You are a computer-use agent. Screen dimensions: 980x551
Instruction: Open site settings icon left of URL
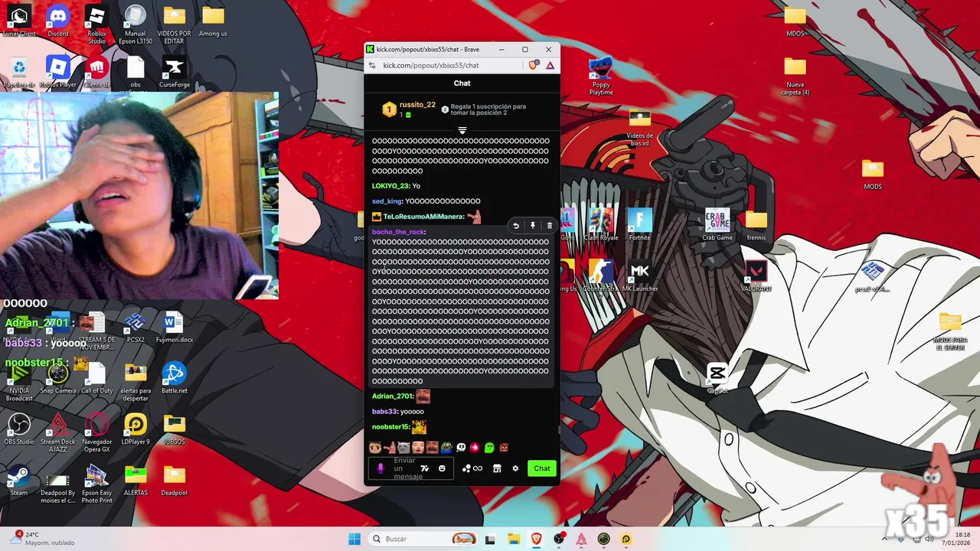point(372,66)
